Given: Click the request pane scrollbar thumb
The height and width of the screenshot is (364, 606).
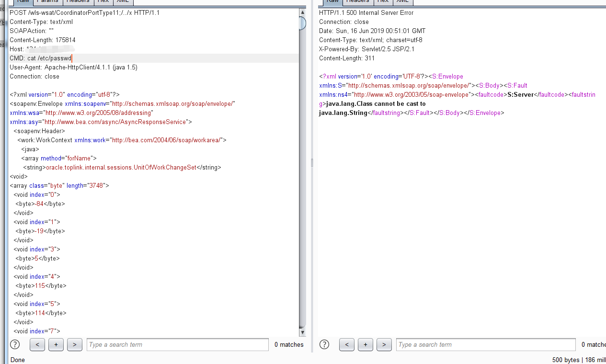Looking at the screenshot, I should point(302,23).
